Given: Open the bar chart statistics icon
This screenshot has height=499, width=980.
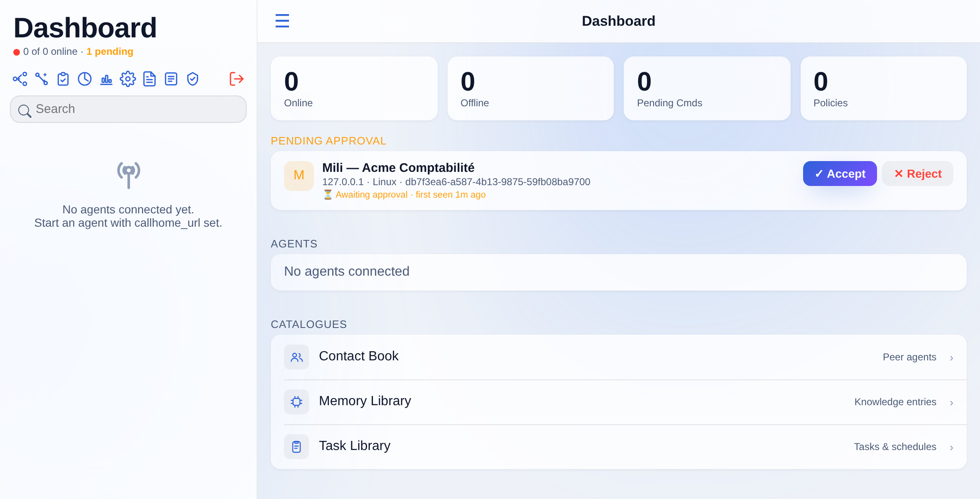Looking at the screenshot, I should [x=106, y=79].
